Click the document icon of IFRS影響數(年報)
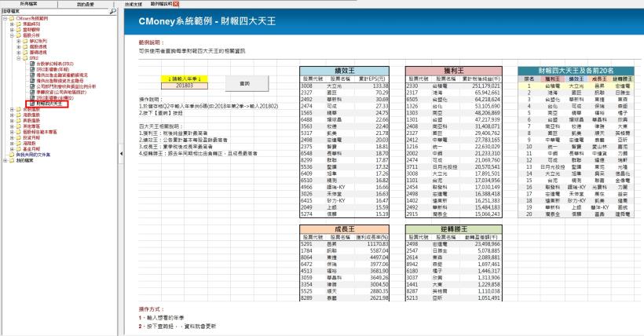The height and width of the screenshot is (336, 644). coord(32,70)
